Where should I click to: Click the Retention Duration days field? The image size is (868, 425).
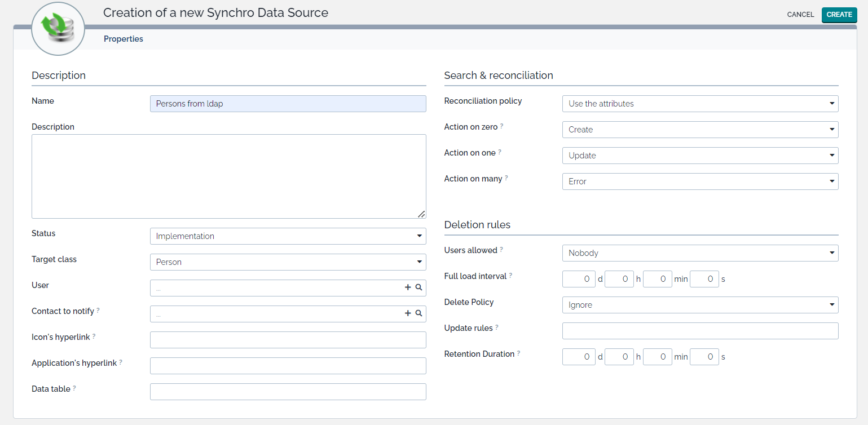579,357
